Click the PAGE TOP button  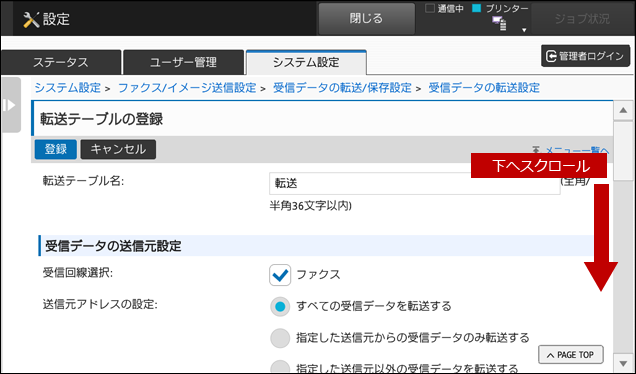click(571, 355)
